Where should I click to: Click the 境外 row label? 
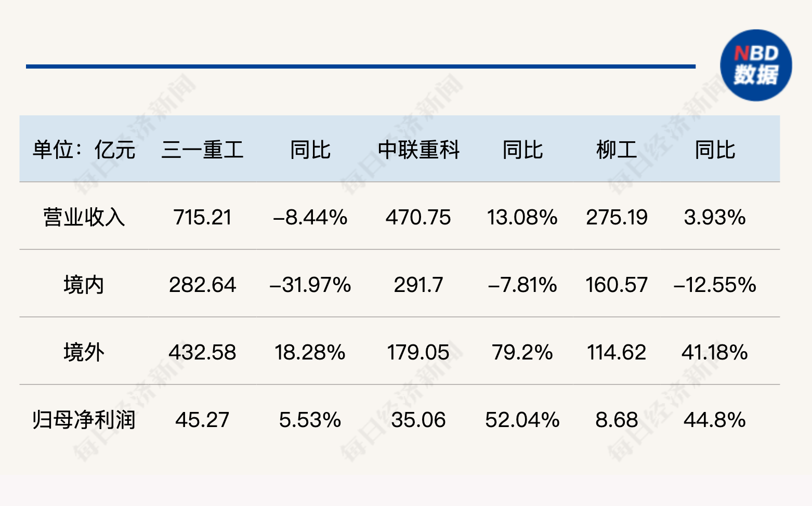(84, 352)
